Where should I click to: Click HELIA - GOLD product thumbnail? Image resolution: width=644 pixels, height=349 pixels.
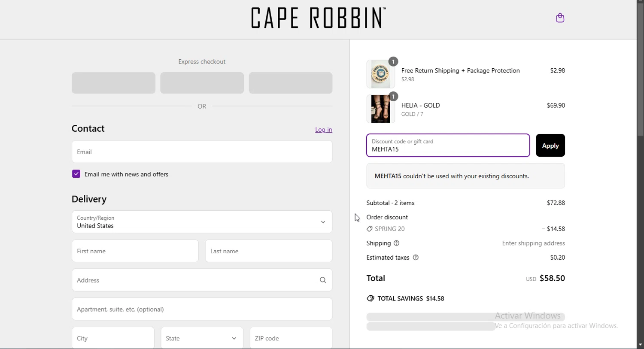click(x=381, y=109)
